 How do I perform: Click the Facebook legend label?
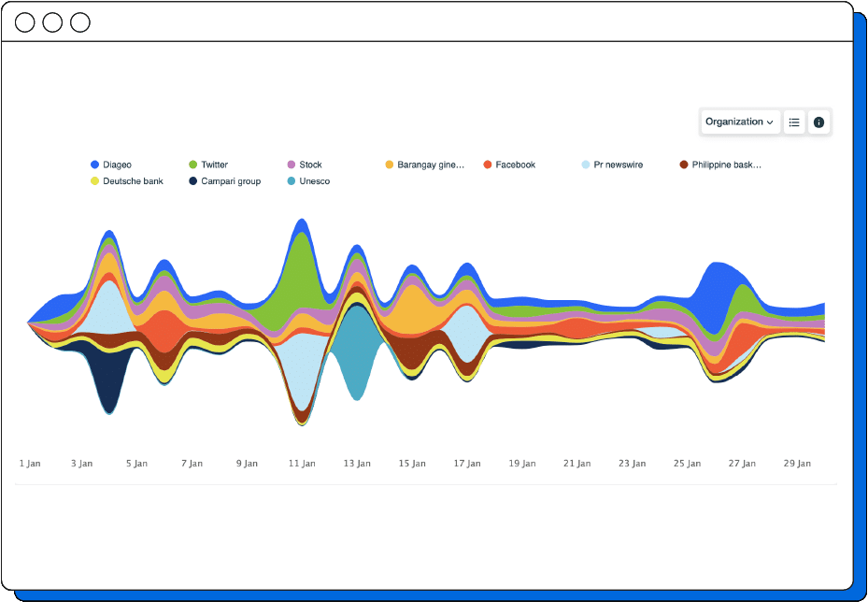tap(515, 165)
